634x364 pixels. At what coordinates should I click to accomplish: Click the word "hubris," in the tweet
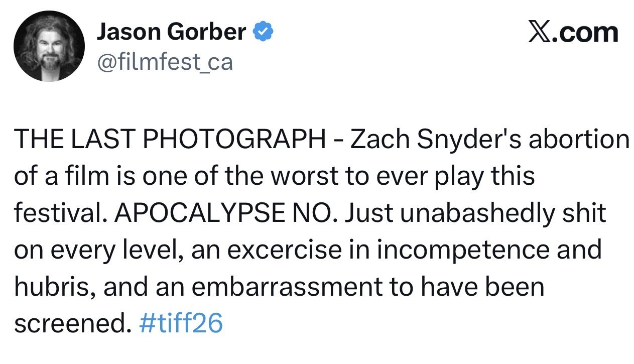[52, 287]
